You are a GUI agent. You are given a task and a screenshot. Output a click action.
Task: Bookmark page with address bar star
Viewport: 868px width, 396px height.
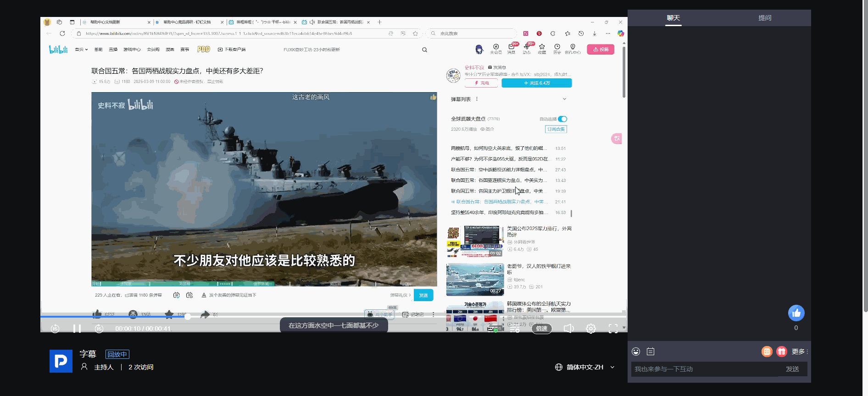416,33
